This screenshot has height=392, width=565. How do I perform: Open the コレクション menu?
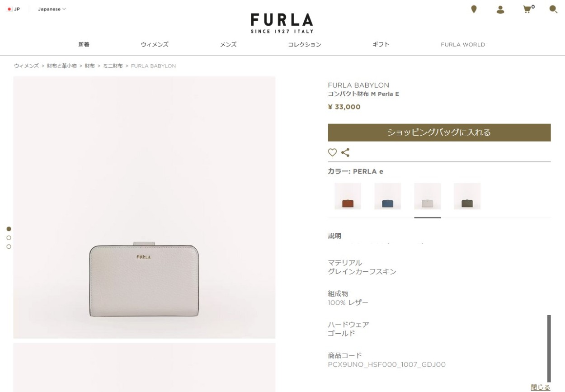tap(305, 44)
